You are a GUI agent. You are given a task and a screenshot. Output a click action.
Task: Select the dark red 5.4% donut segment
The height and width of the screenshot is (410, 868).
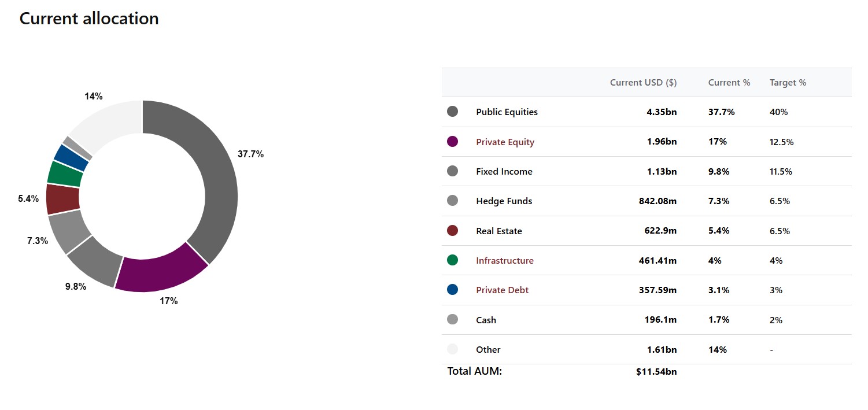tap(62, 199)
